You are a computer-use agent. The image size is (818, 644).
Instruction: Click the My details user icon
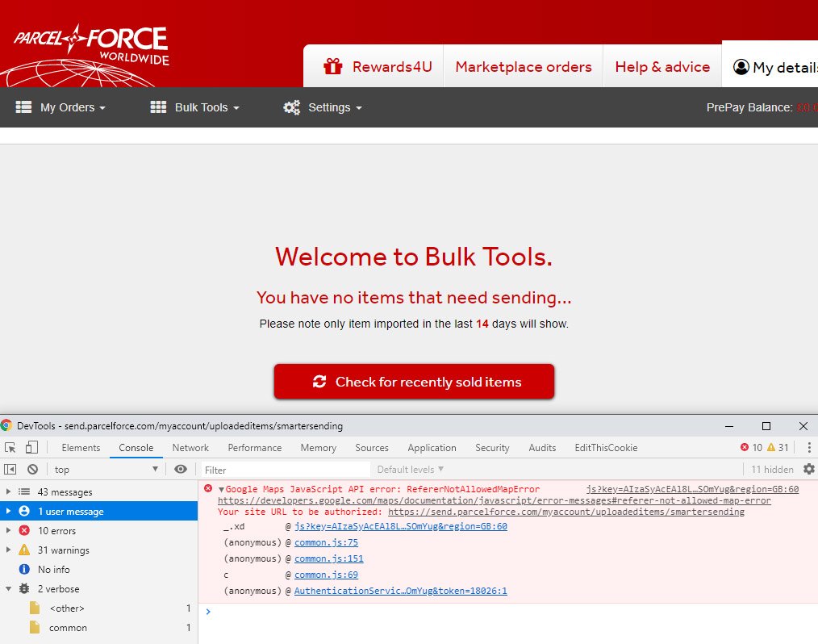pyautogui.click(x=741, y=67)
